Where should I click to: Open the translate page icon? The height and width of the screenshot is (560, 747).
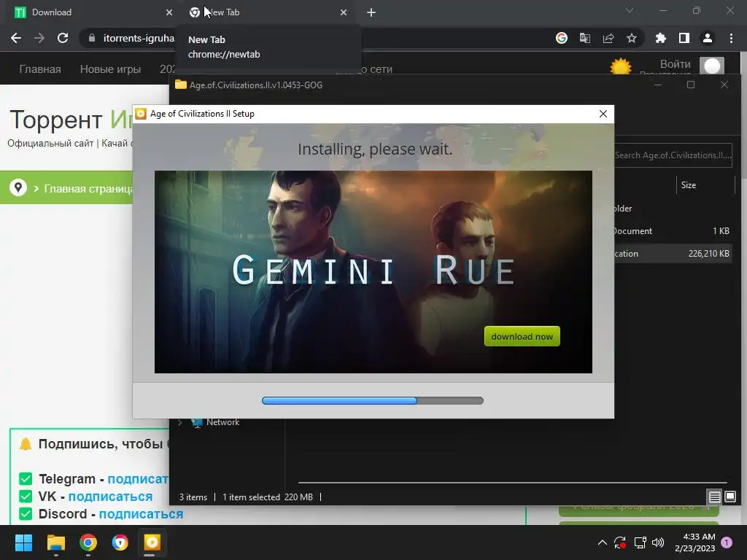tap(585, 38)
